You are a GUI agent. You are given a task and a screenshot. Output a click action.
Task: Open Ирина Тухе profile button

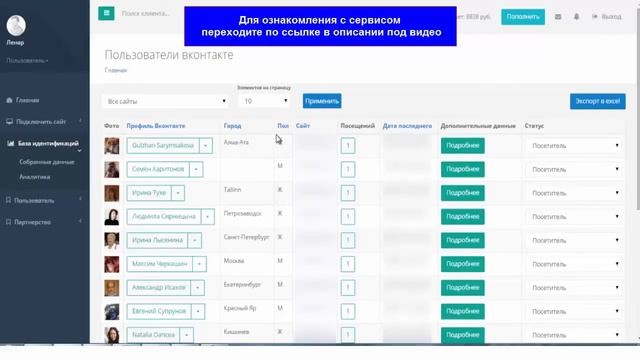149,193
